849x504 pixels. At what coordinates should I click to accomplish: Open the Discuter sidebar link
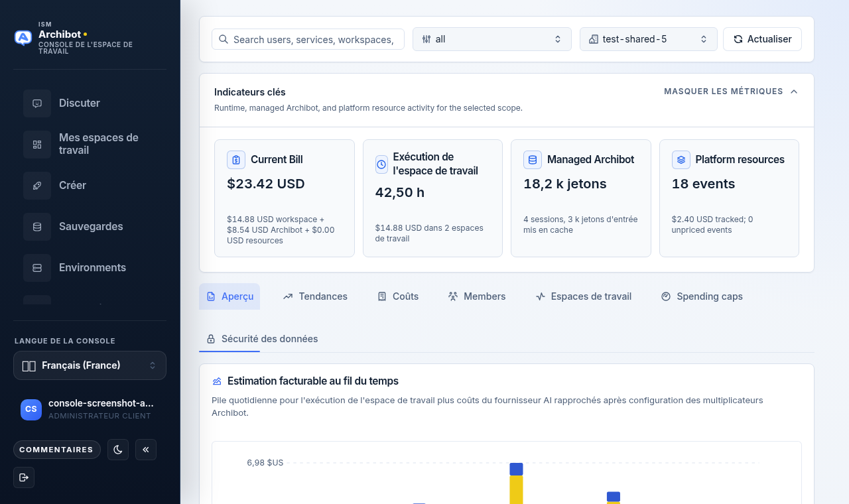(x=90, y=103)
